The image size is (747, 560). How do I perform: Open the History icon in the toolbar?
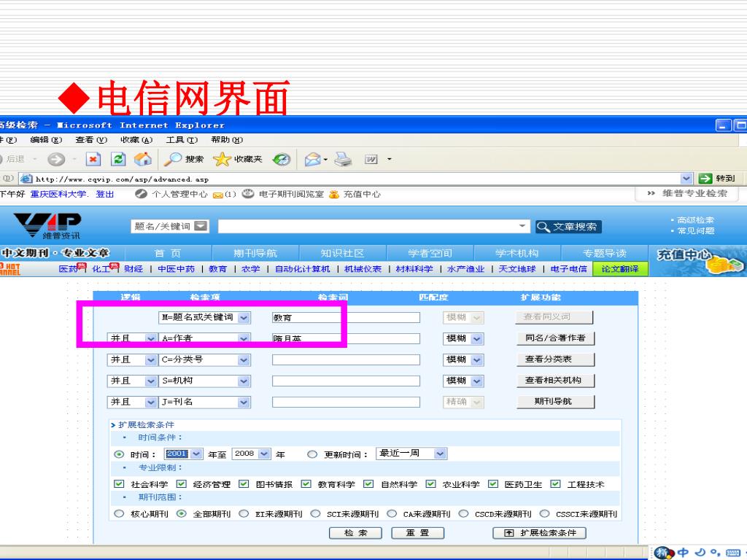click(x=282, y=159)
